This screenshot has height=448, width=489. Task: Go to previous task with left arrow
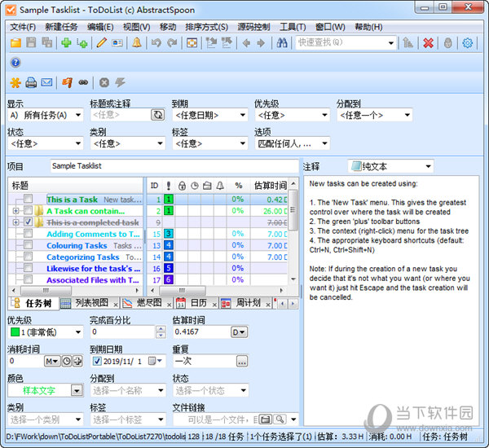246,42
